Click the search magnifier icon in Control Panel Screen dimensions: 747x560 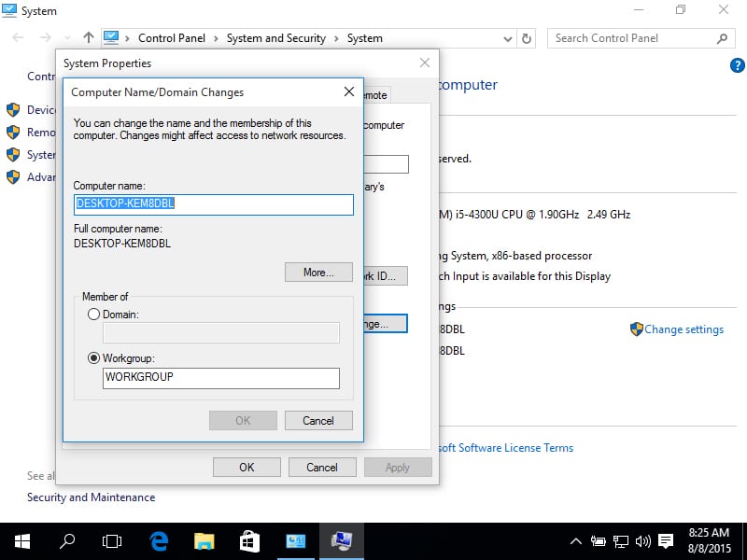tap(722, 38)
